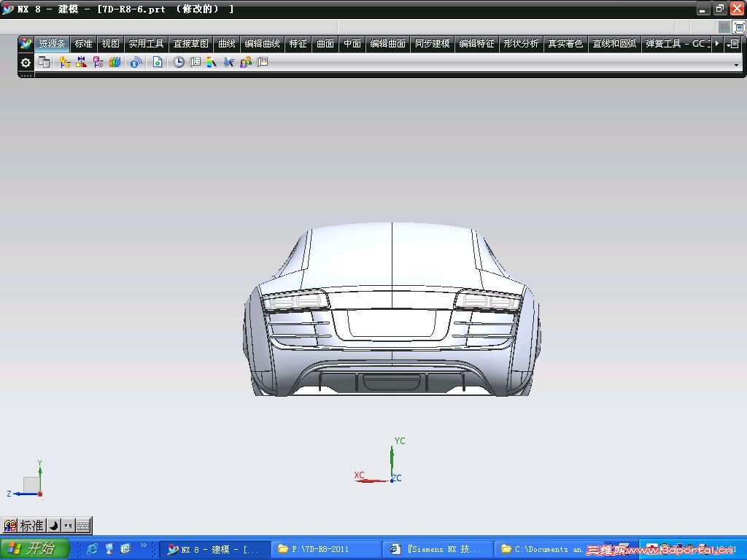Open the Windows 开始 start button
Image resolution: width=747 pixels, height=560 pixels.
[34, 548]
